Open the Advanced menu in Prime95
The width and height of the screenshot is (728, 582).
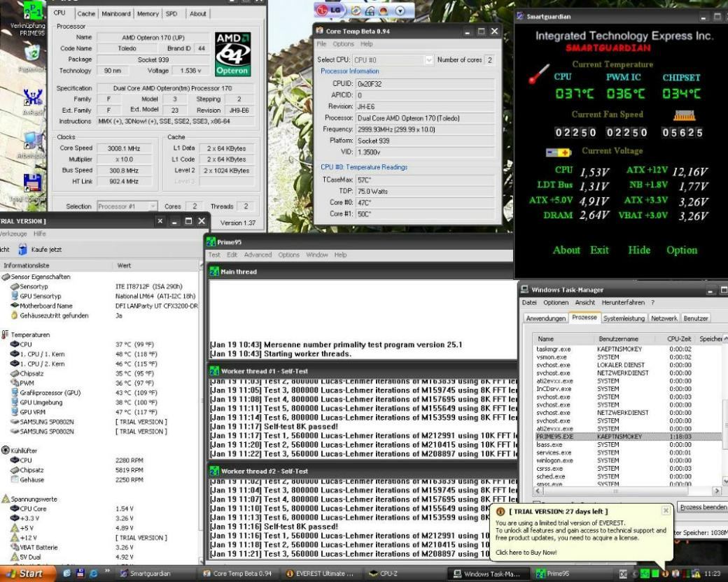[258, 255]
